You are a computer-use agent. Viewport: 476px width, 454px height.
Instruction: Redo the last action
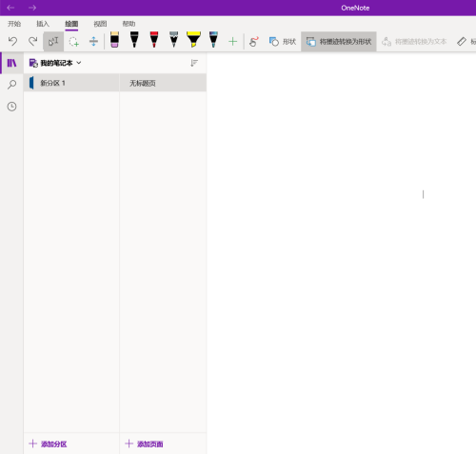[32, 41]
